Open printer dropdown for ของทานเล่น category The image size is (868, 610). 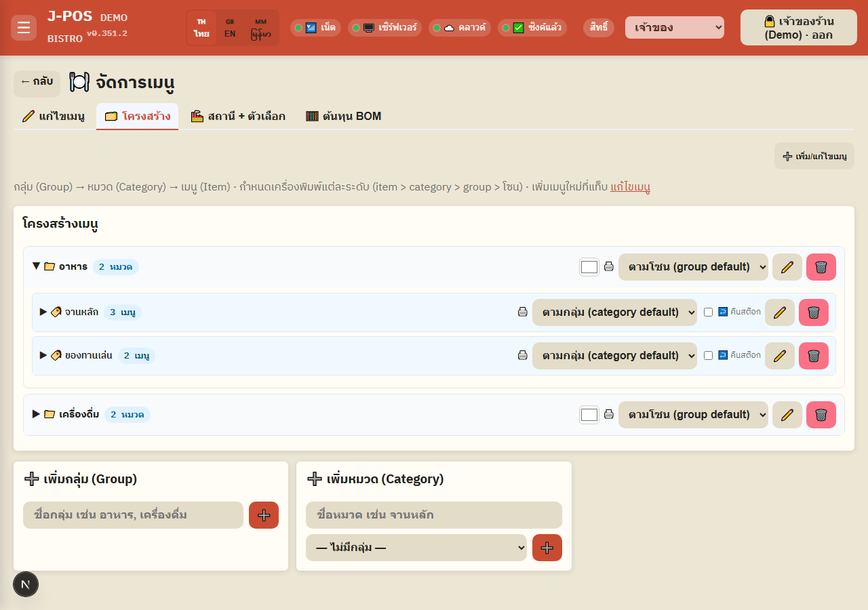[614, 356]
